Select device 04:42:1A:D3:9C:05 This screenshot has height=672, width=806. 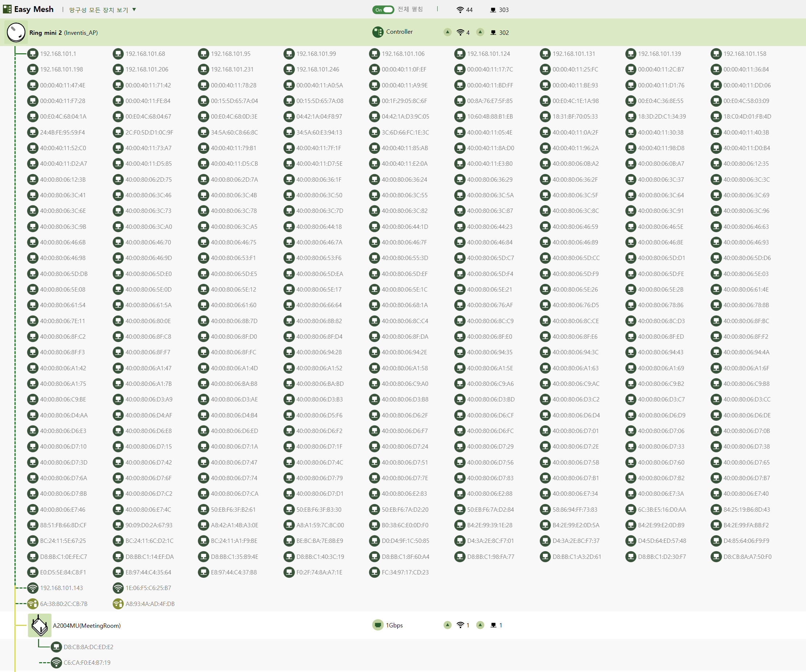(405, 116)
